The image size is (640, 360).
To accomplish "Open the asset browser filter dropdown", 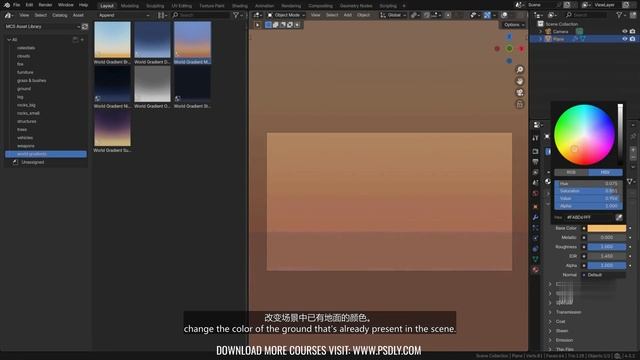I will tap(237, 15).
